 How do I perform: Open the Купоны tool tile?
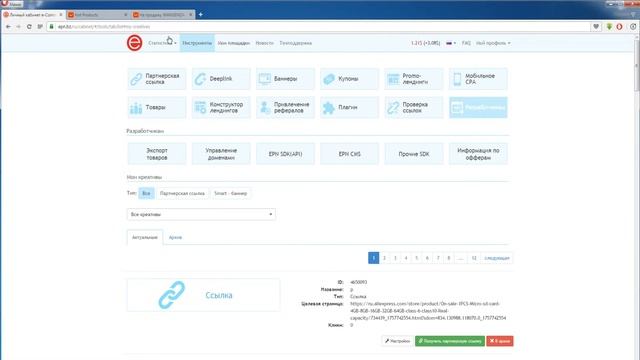[x=349, y=79]
